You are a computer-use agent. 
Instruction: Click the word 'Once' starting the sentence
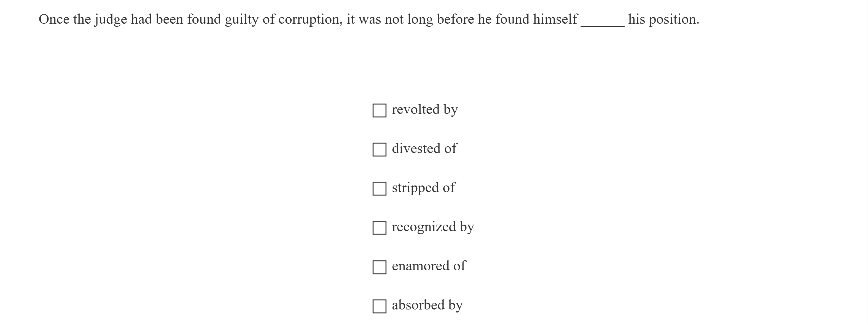[x=54, y=20]
